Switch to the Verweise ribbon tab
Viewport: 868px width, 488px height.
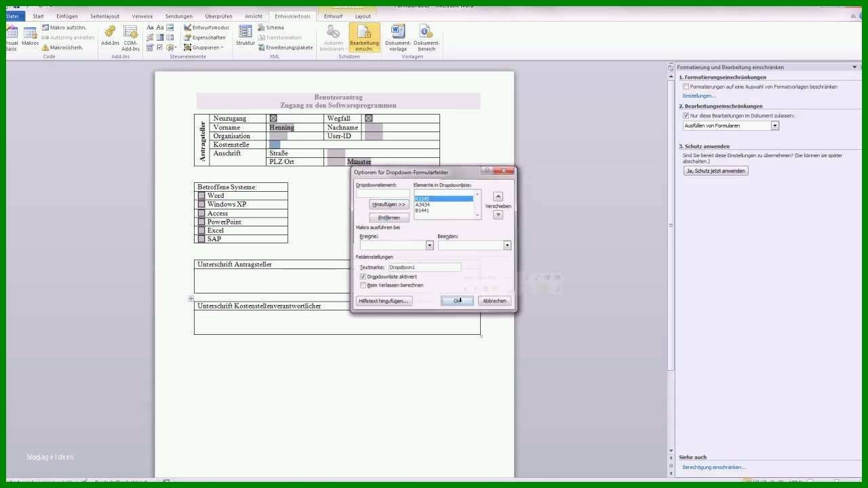[x=142, y=16]
